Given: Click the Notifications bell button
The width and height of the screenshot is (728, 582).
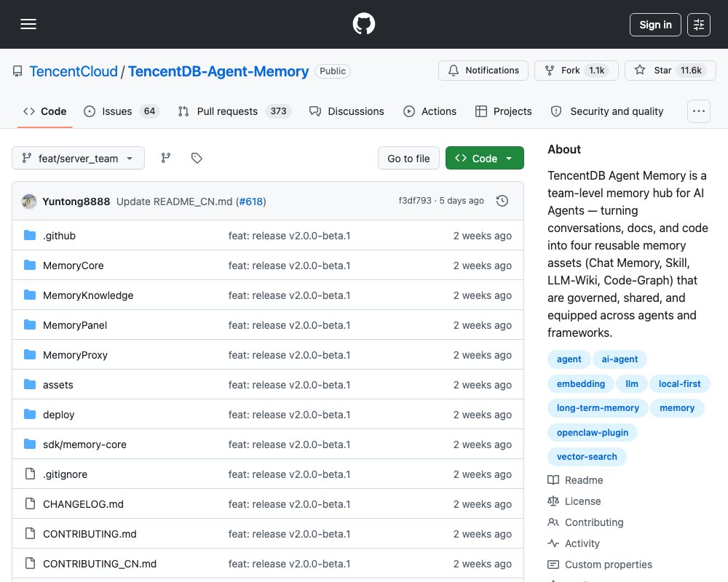Looking at the screenshot, I should click(x=483, y=71).
